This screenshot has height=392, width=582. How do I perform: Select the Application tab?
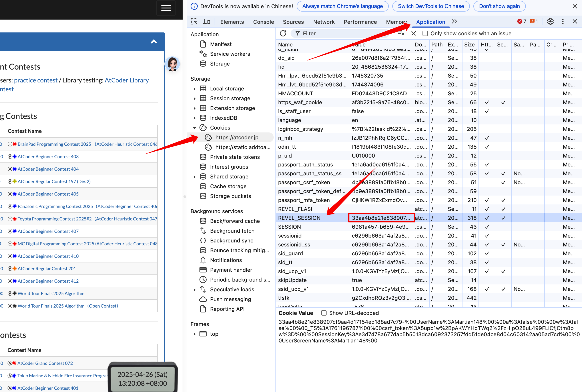pos(430,22)
